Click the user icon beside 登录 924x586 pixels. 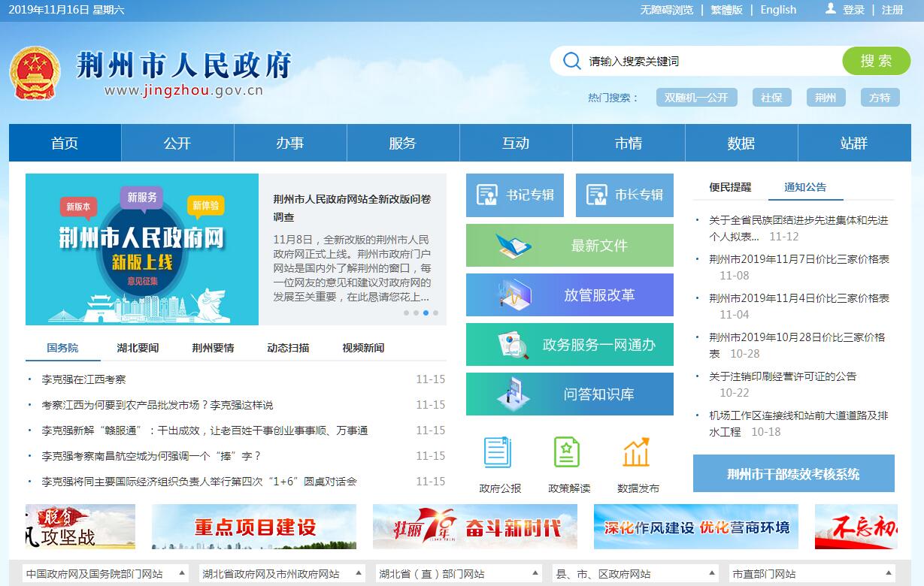tap(831, 9)
